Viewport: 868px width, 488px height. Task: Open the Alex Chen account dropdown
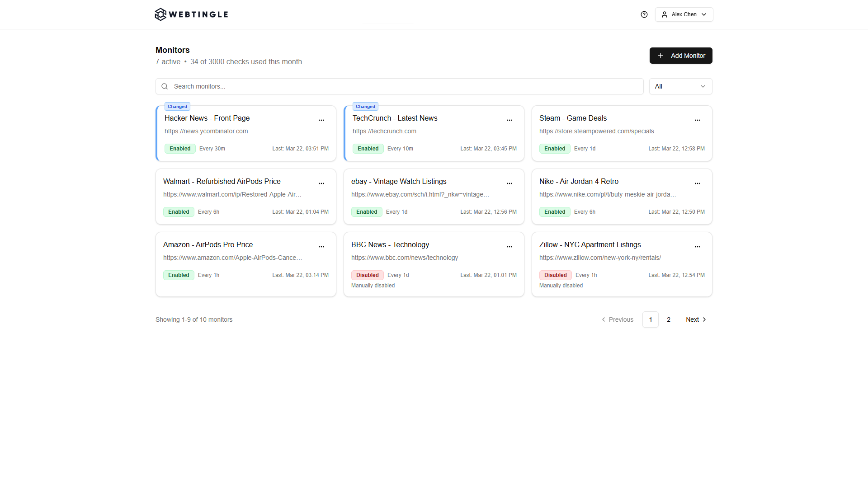click(x=684, y=14)
